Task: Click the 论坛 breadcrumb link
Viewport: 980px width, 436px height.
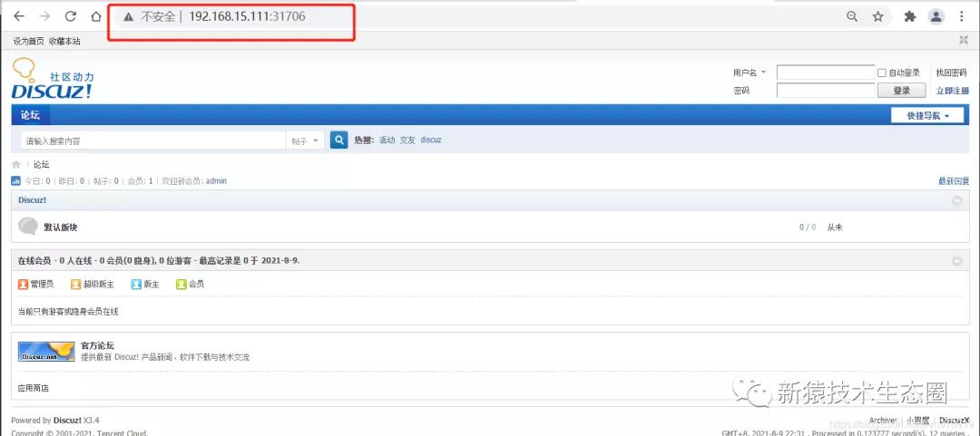Action: (41, 164)
